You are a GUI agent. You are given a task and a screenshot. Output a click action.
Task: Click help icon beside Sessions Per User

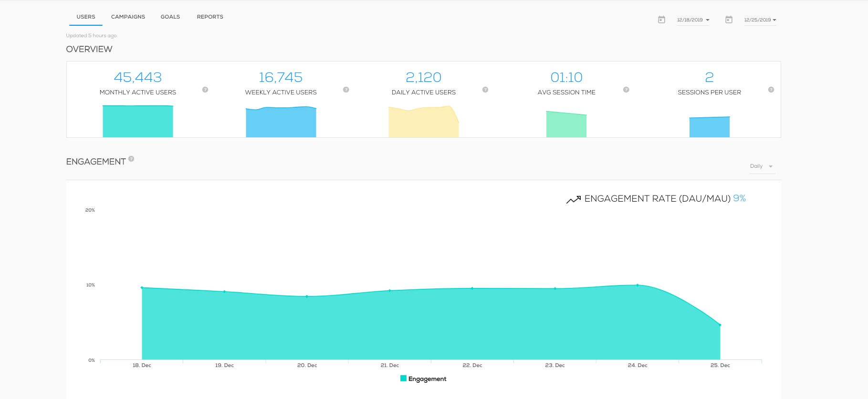tap(771, 90)
